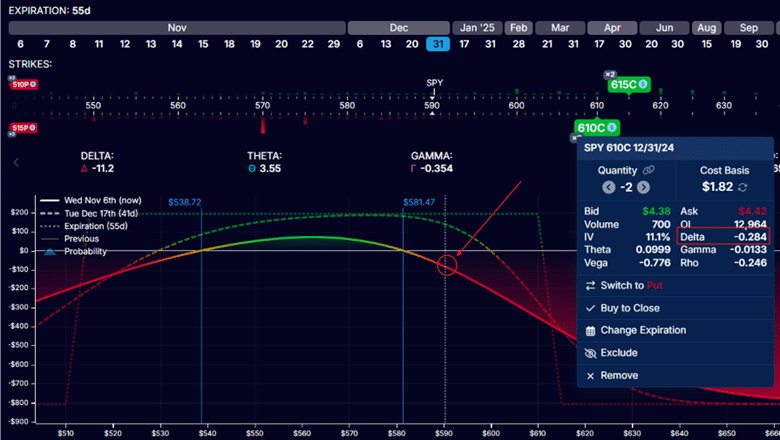780x440 pixels.
Task: Click the 615C strike marker
Action: click(629, 85)
